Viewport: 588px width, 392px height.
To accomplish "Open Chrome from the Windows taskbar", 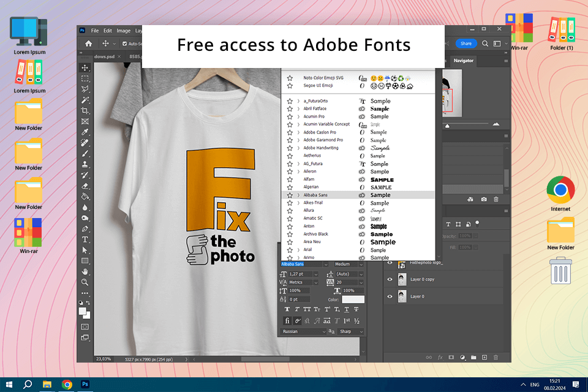I will (67, 385).
